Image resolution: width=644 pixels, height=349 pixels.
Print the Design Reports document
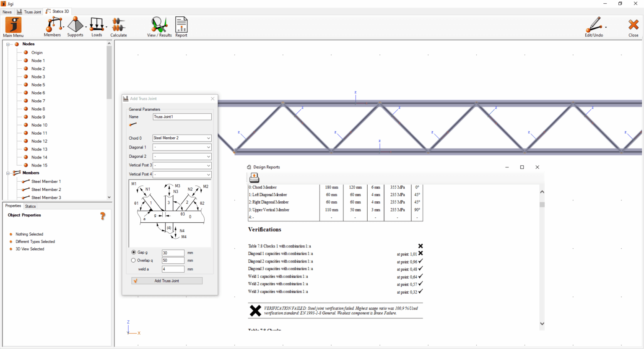[x=254, y=177]
